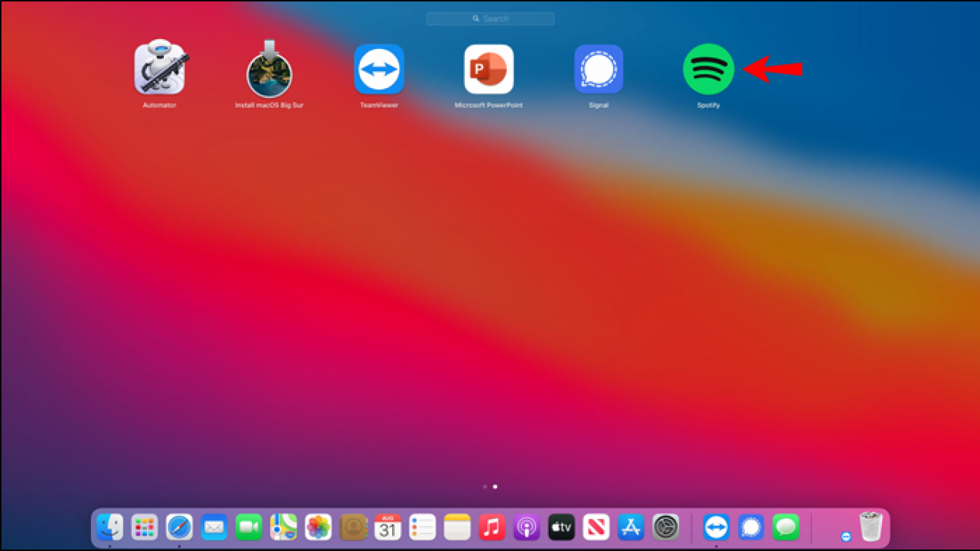The image size is (980, 551).
Task: Start a FaceTime call
Action: click(x=248, y=527)
